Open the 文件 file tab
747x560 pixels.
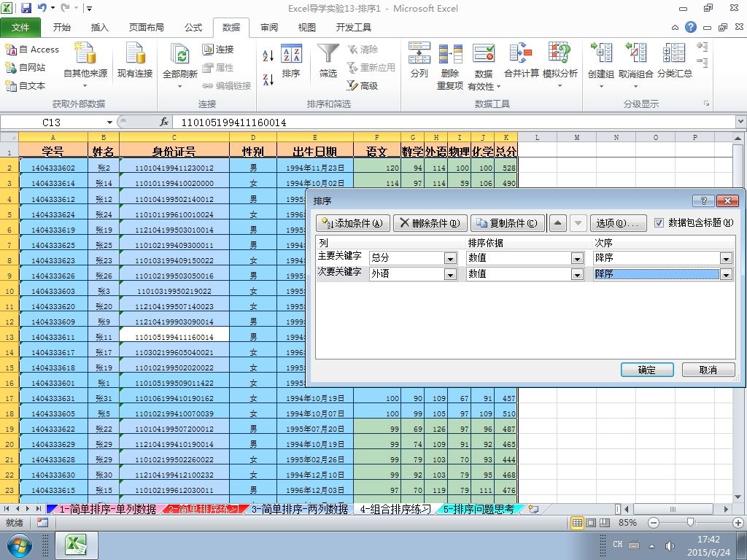pos(20,28)
